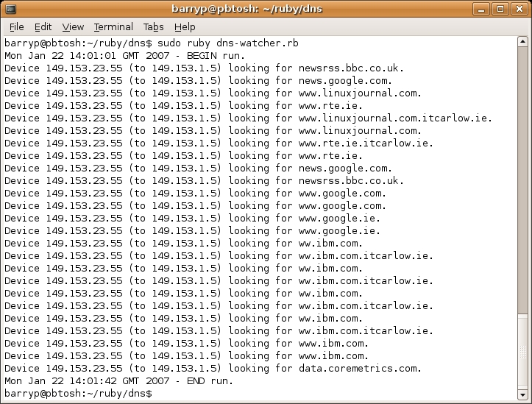Open the File menu

(16, 26)
